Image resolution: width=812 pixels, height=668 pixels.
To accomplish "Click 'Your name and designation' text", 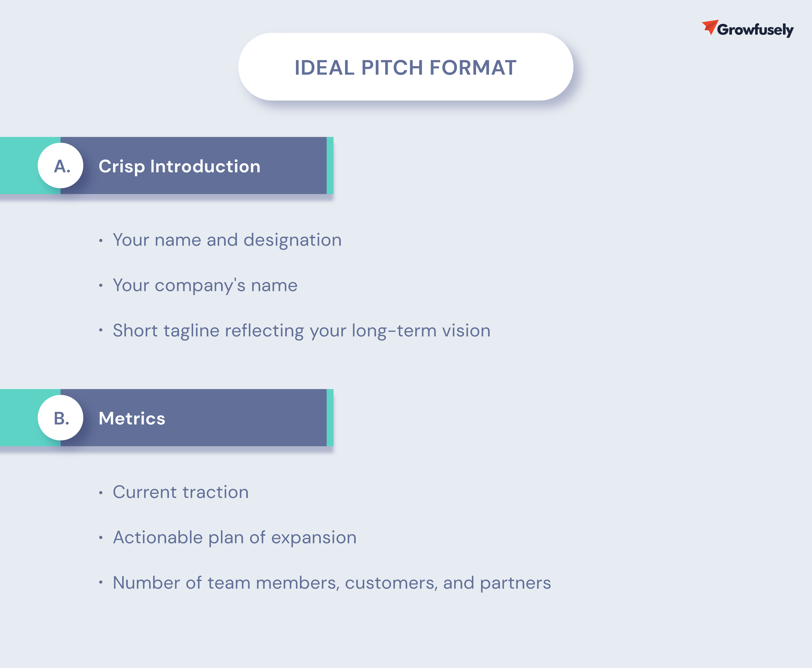I will point(227,240).
